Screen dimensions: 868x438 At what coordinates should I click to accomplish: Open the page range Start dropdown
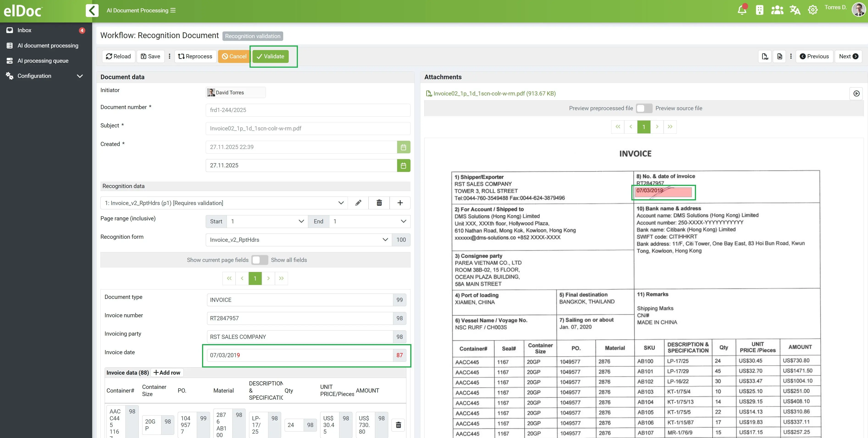click(x=267, y=221)
